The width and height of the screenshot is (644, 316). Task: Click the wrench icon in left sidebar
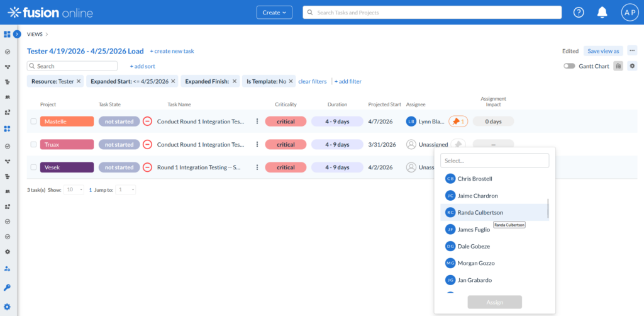(8, 287)
